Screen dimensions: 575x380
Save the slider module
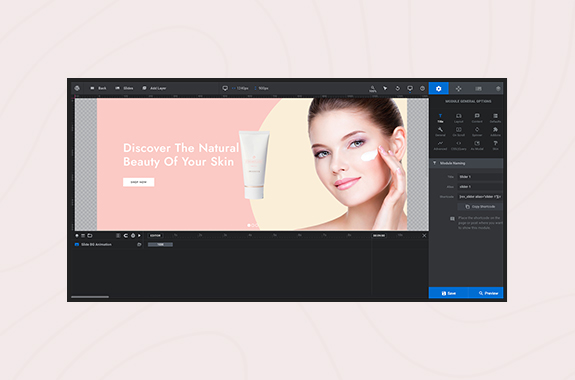(448, 293)
